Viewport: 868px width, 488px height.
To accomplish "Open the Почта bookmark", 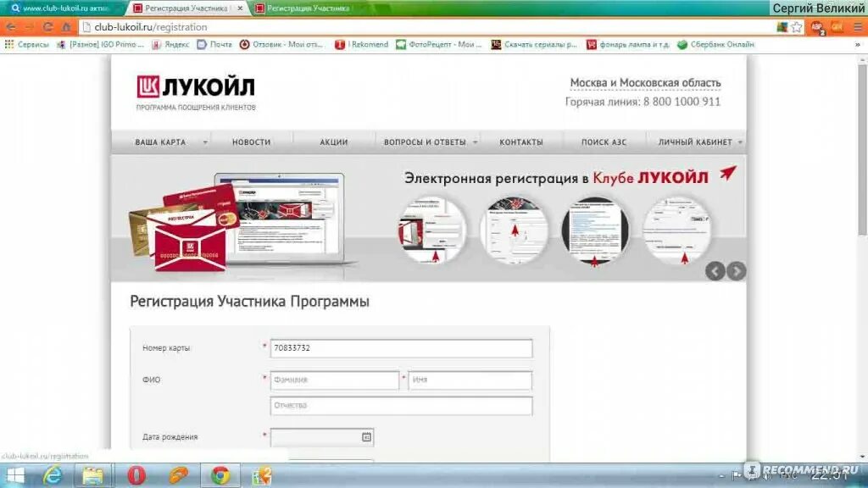I will [x=214, y=44].
